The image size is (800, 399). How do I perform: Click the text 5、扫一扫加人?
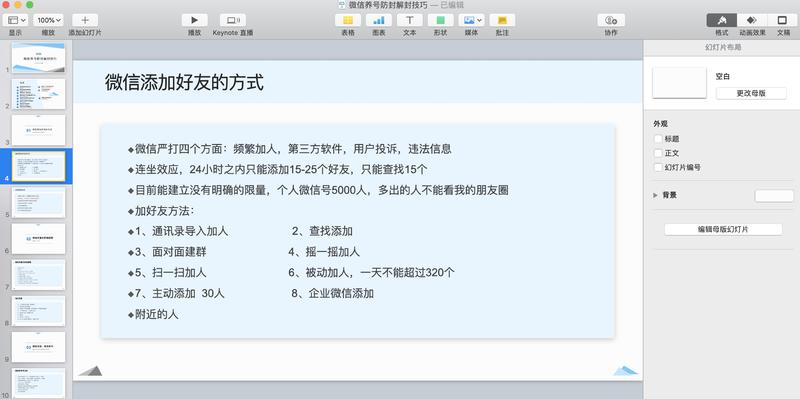click(x=171, y=272)
